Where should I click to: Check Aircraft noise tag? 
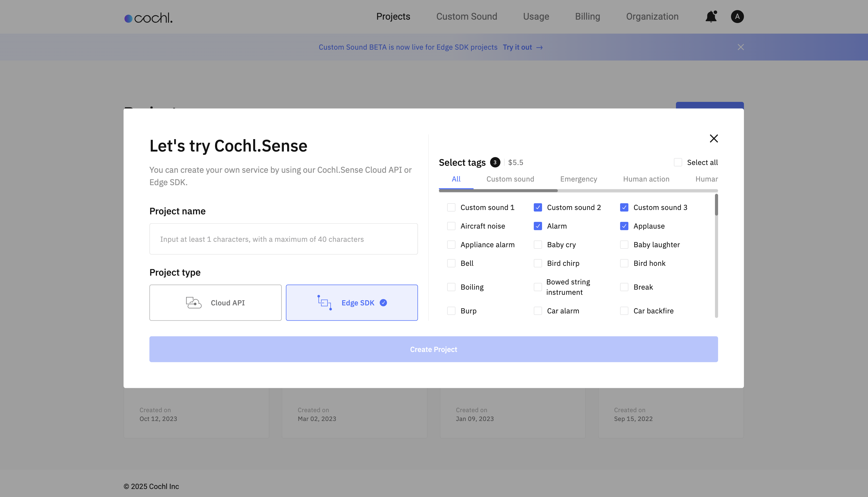(451, 226)
